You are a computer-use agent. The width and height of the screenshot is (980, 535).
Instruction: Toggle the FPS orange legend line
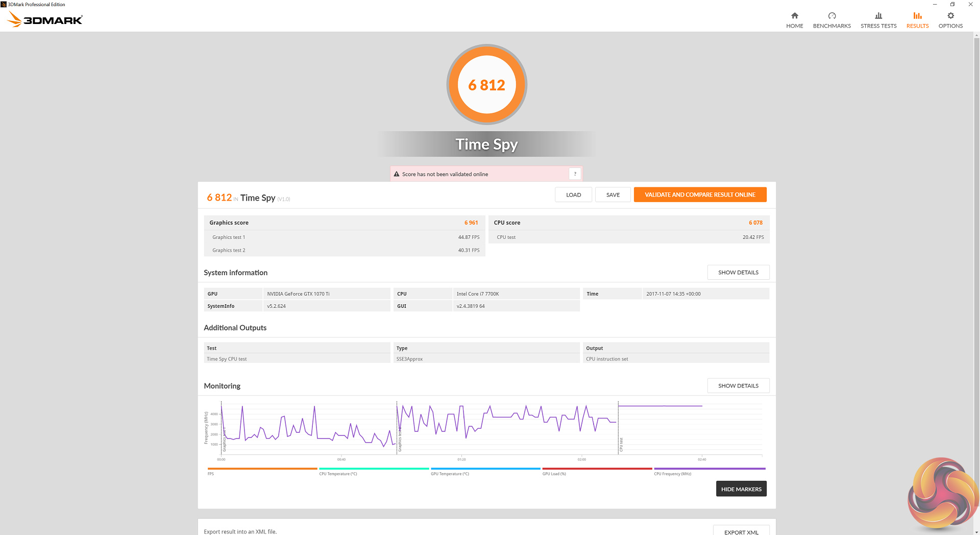262,469
